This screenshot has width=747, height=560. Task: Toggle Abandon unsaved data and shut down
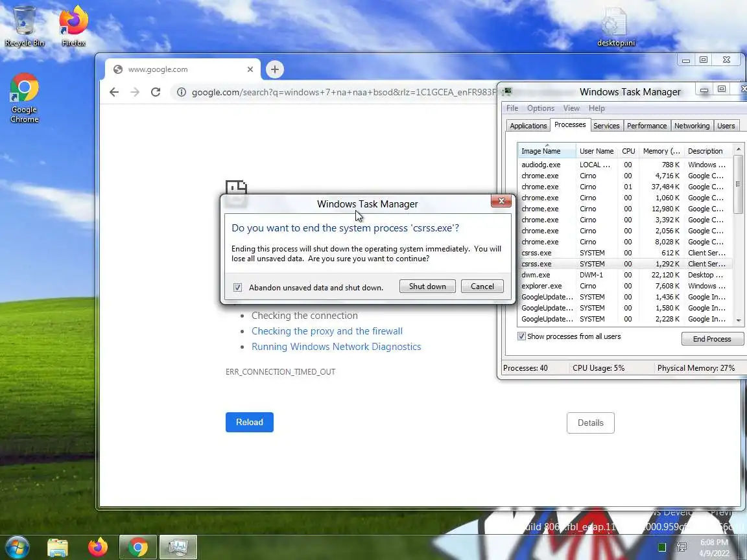[x=237, y=288]
